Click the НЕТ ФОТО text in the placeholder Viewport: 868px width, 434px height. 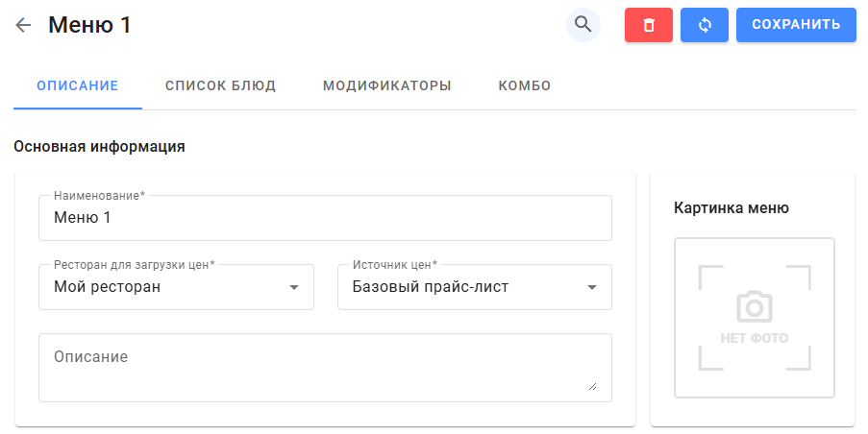(x=755, y=338)
